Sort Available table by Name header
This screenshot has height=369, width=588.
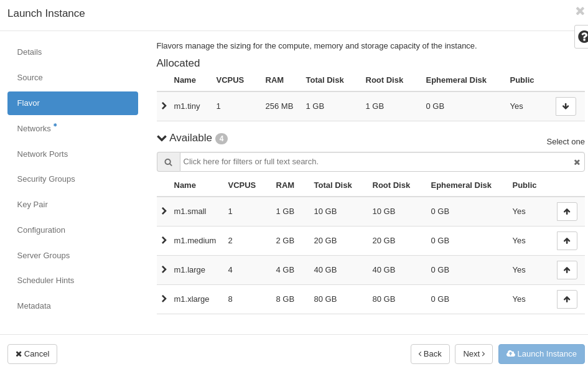(x=185, y=185)
